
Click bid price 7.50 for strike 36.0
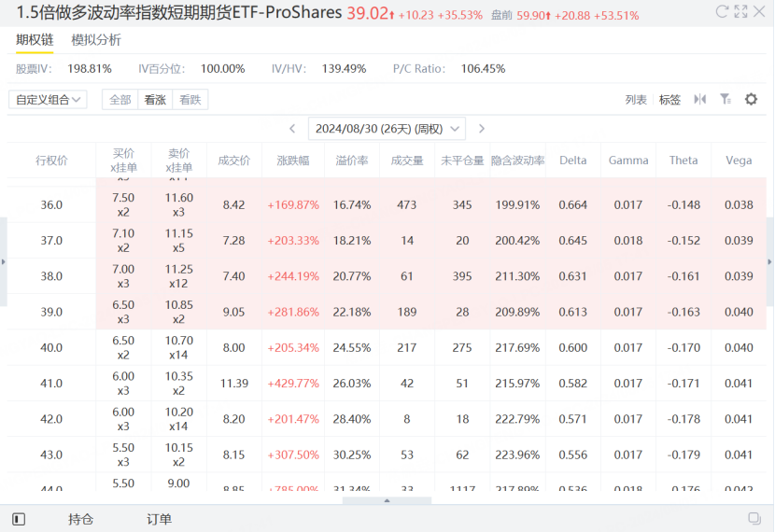123,198
